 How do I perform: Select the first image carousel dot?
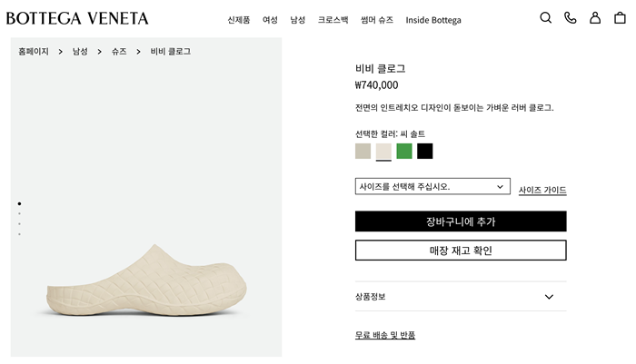click(19, 203)
